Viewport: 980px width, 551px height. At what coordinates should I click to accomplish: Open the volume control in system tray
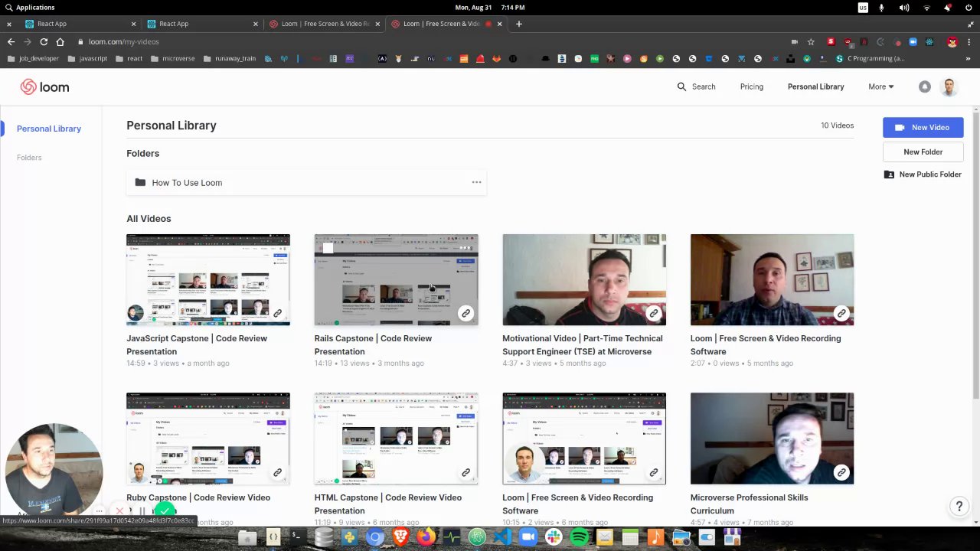point(904,8)
